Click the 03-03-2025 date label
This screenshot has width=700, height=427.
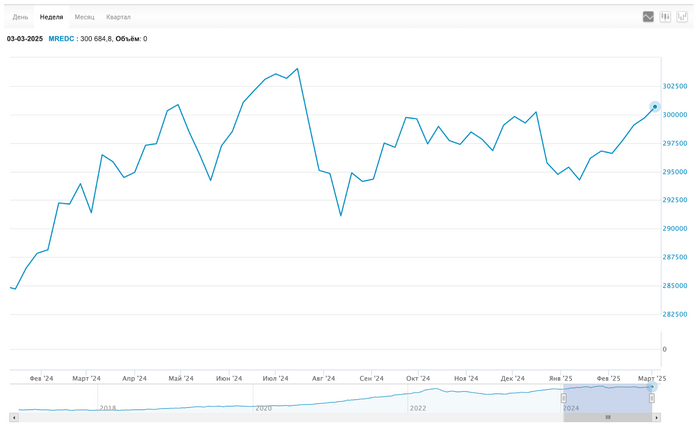25,39
